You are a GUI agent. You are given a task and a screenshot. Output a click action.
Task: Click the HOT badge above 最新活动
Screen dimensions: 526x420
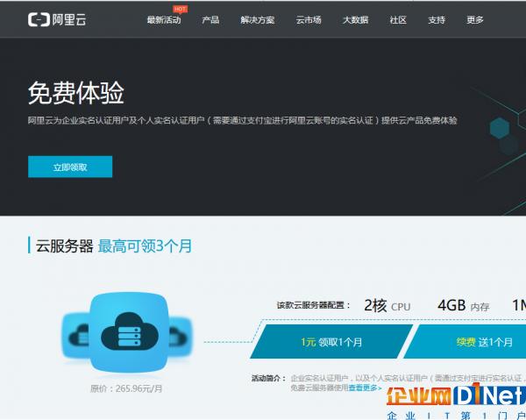pyautogui.click(x=180, y=9)
